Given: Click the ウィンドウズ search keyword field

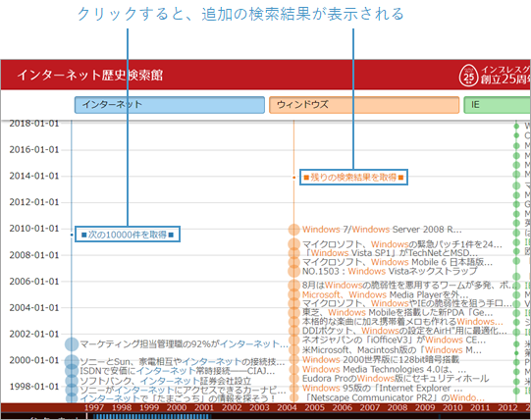Looking at the screenshot, I should pyautogui.click(x=364, y=105).
